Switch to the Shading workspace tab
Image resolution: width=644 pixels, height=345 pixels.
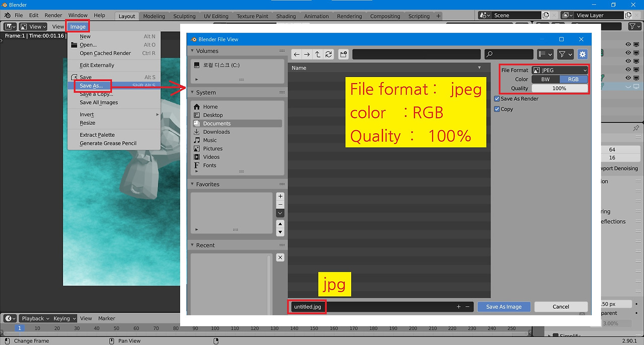[286, 16]
